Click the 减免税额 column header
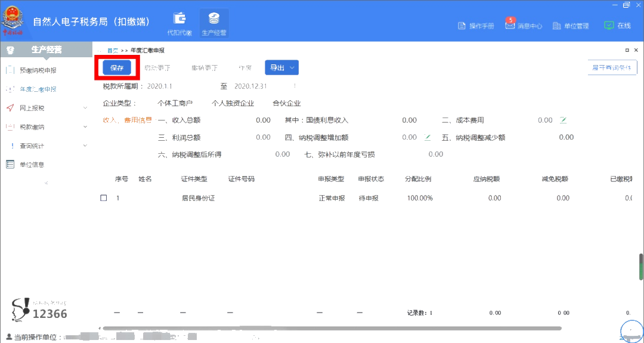The width and height of the screenshot is (644, 343). coord(555,179)
